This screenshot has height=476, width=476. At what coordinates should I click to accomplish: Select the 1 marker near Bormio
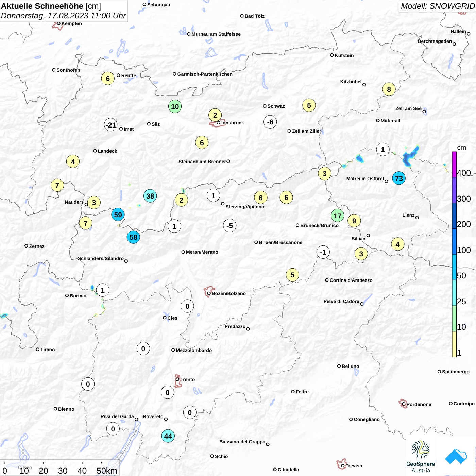[x=103, y=290]
